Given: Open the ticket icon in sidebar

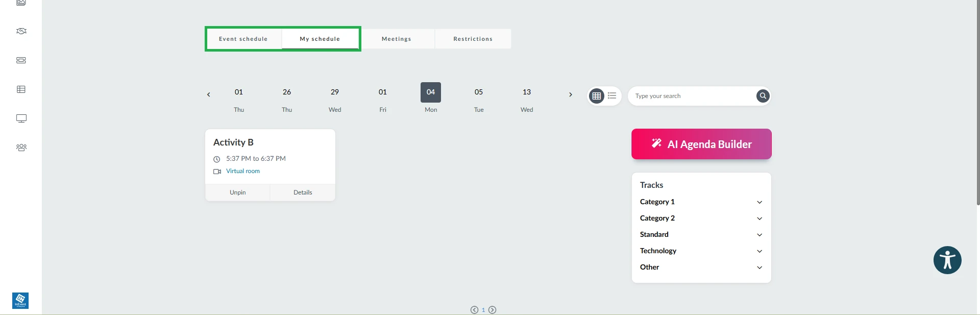Looking at the screenshot, I should coord(21,60).
